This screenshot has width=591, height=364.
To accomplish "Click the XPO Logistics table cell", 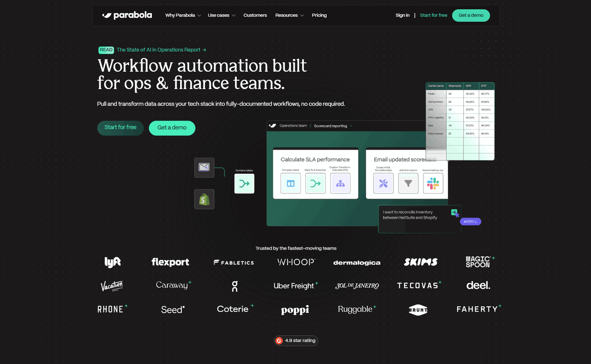I will point(436,118).
